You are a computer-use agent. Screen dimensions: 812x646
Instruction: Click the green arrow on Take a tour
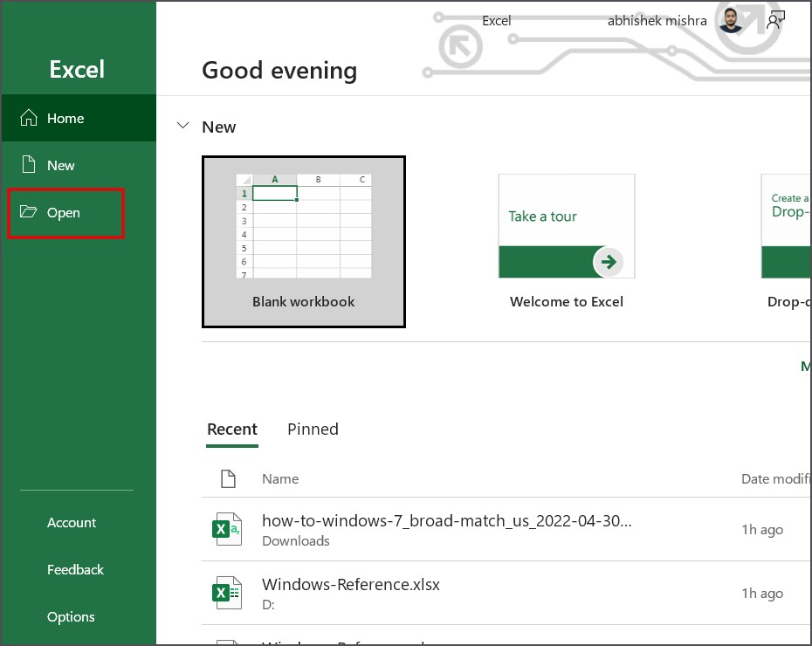pyautogui.click(x=609, y=261)
